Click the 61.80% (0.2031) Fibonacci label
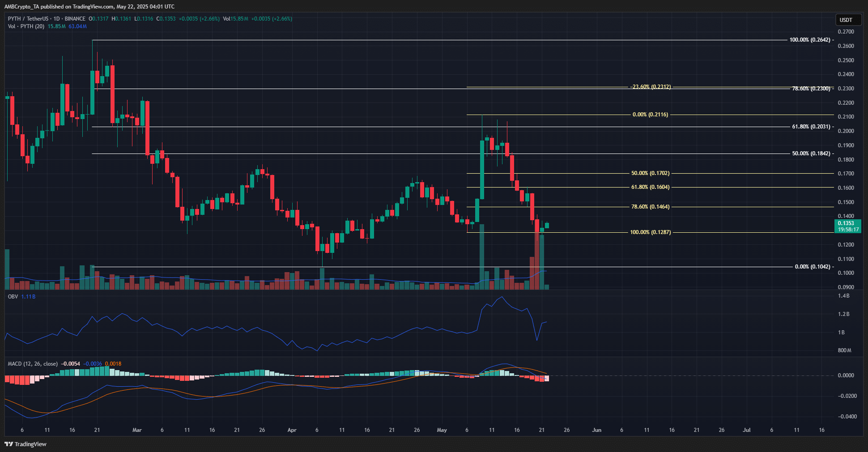Screen dimensions: 868x452 (x=811, y=127)
